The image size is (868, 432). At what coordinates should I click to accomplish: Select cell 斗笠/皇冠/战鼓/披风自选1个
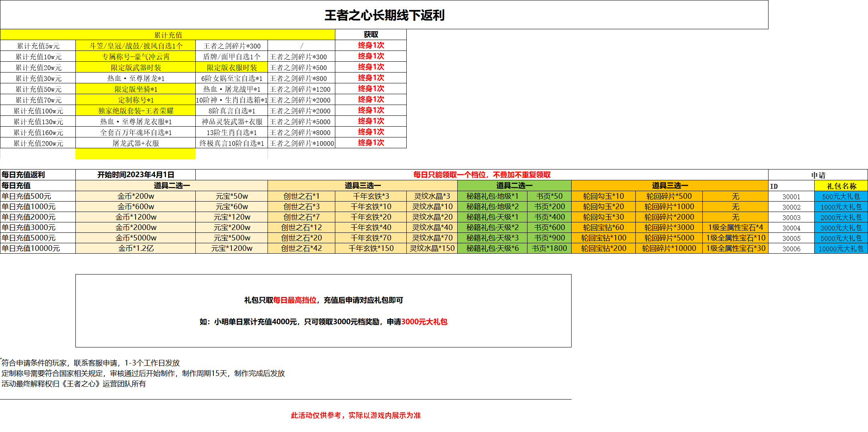pos(136,46)
